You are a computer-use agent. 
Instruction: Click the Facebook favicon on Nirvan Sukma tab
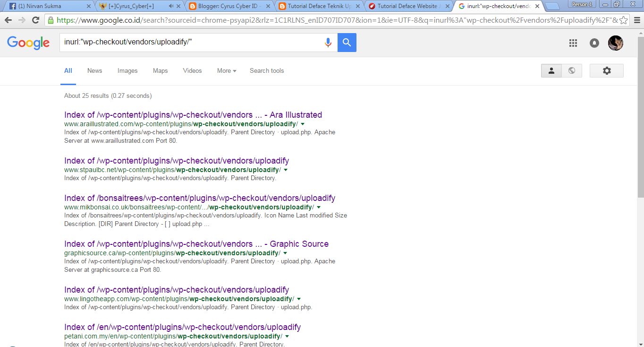[x=13, y=6]
